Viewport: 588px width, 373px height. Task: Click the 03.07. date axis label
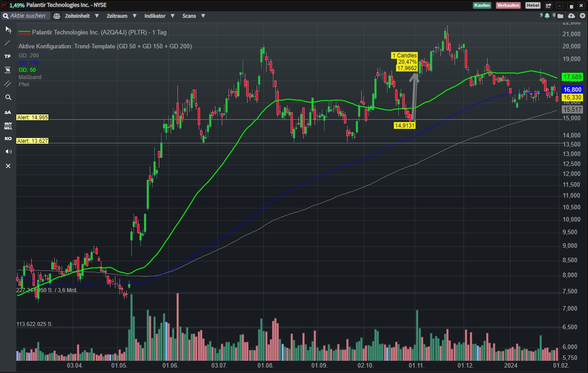point(219,365)
